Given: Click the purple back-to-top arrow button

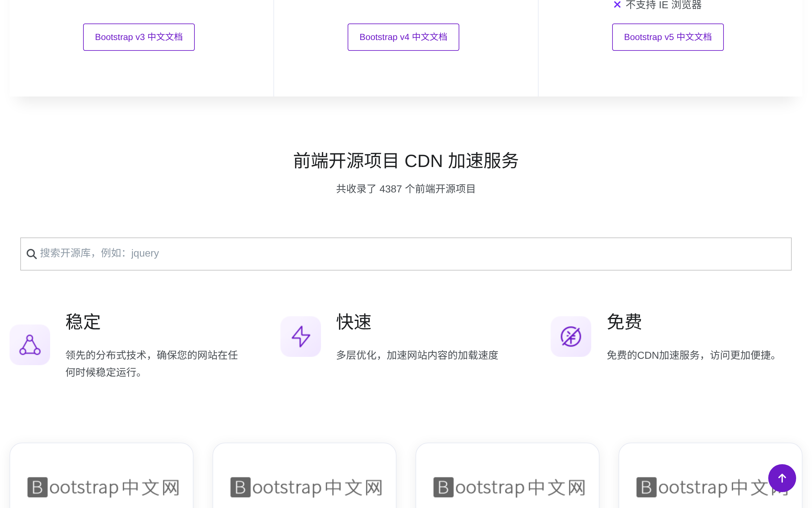Looking at the screenshot, I should click(782, 478).
